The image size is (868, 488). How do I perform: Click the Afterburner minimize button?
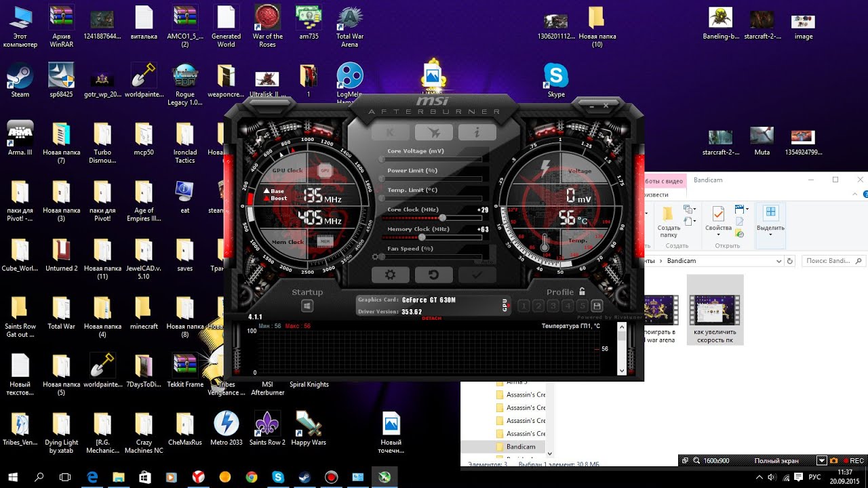coord(593,106)
